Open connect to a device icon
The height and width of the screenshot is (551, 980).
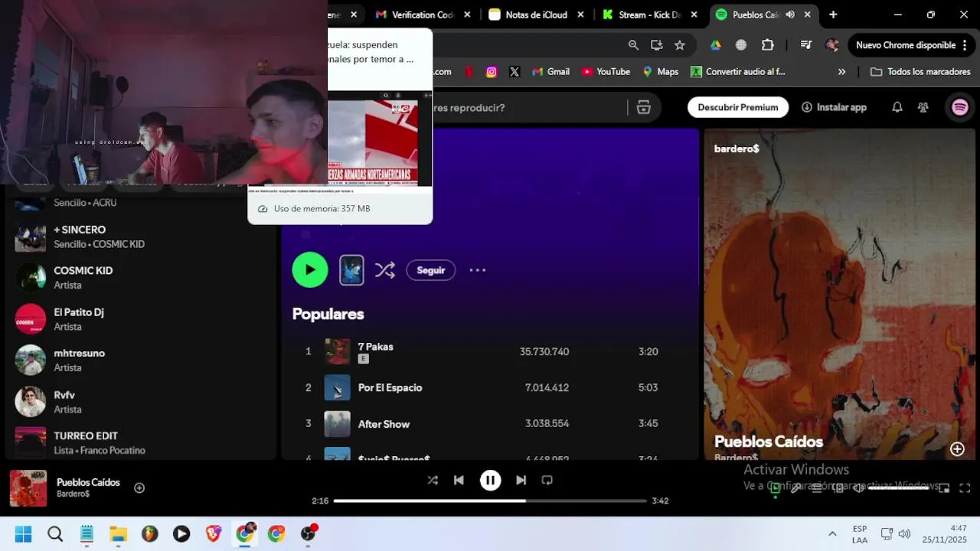coord(838,488)
